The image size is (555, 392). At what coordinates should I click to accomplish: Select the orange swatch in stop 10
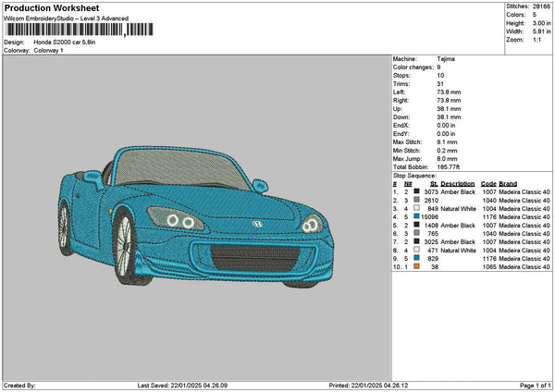click(418, 266)
